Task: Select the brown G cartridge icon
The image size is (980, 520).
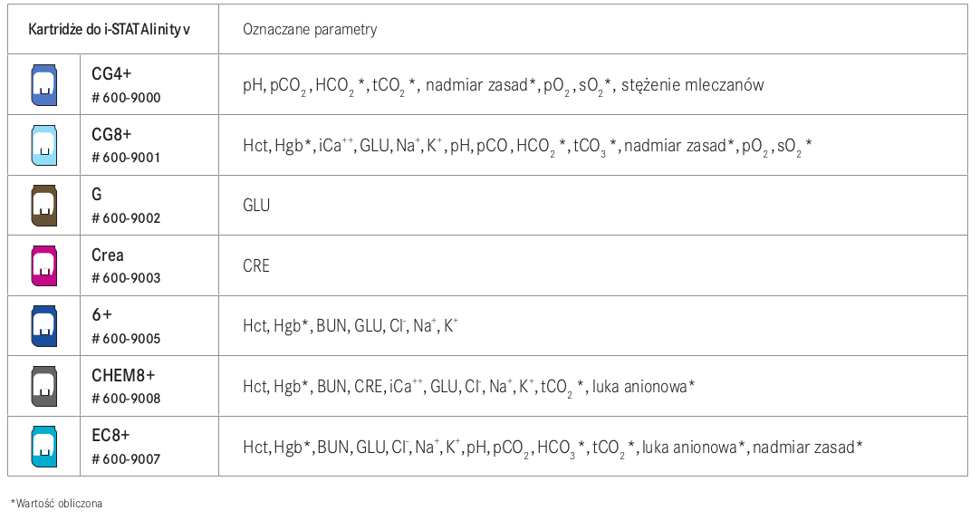Action: [44, 206]
